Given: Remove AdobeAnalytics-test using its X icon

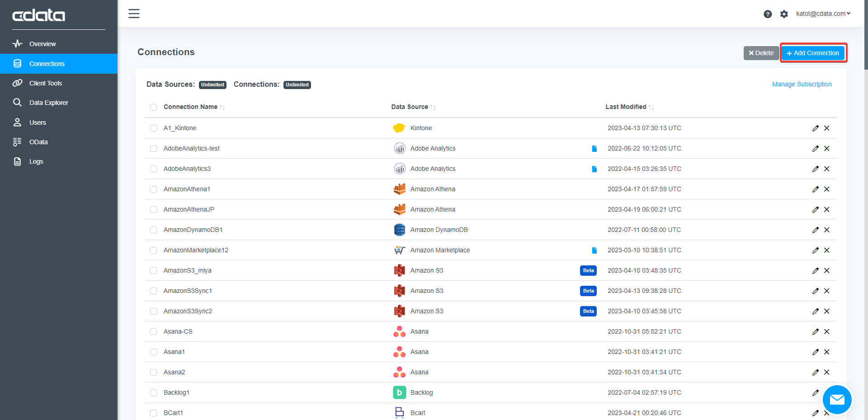Looking at the screenshot, I should point(826,148).
